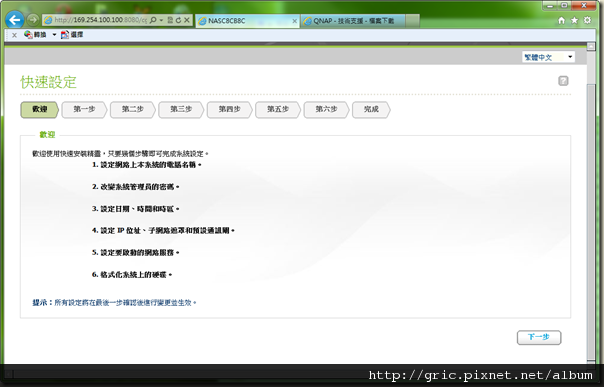
Task: Click compatibility view icon in address bar
Action: pyautogui.click(x=170, y=20)
